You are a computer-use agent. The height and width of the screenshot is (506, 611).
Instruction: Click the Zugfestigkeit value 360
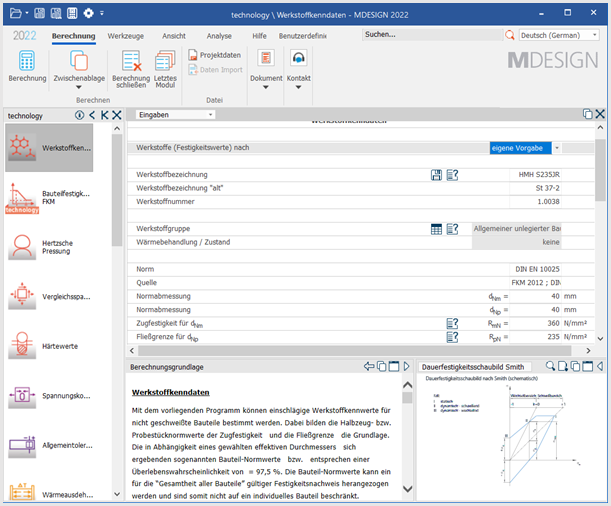pyautogui.click(x=535, y=323)
